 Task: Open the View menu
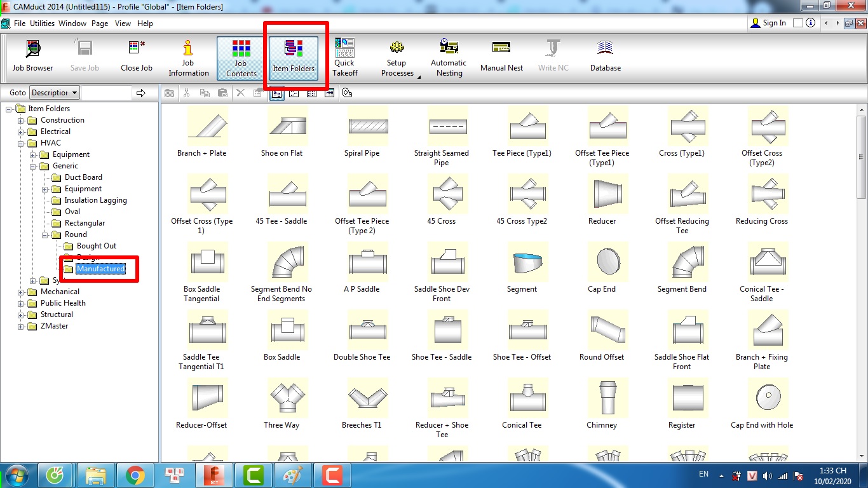[x=123, y=24]
